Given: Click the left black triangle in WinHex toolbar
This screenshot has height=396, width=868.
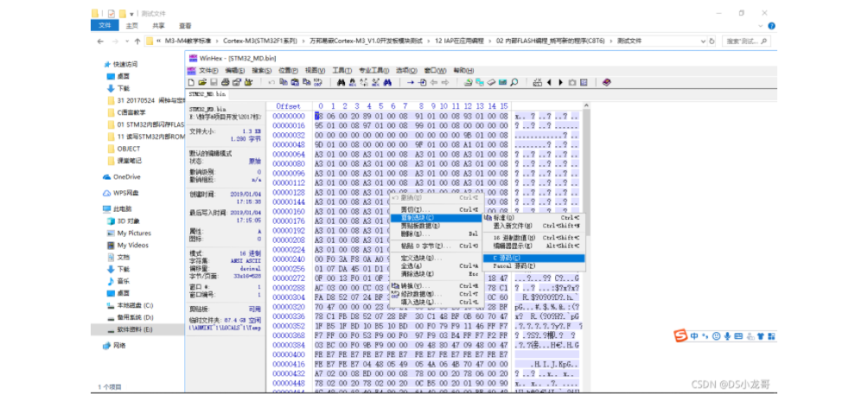Looking at the screenshot, I should point(550,82).
